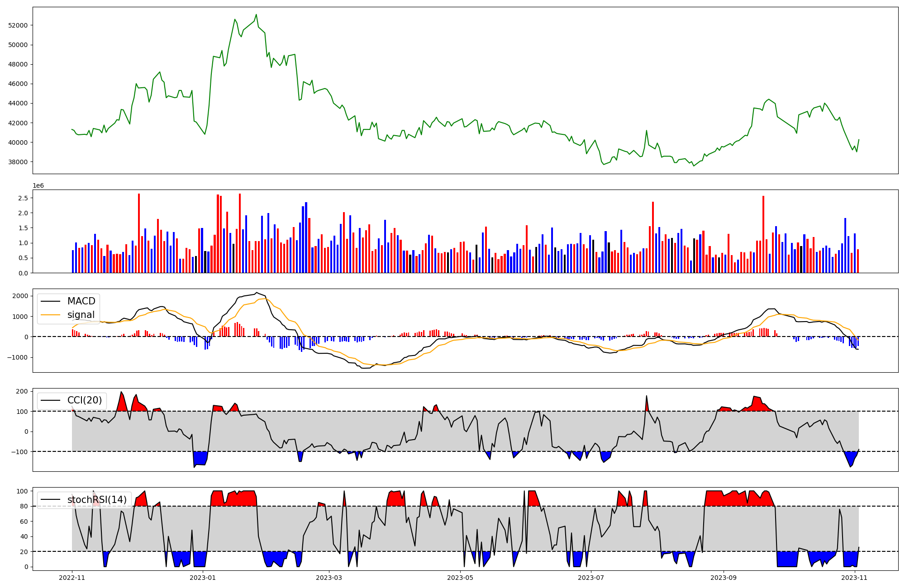Click the 1e6 volume scale label

coord(38,186)
